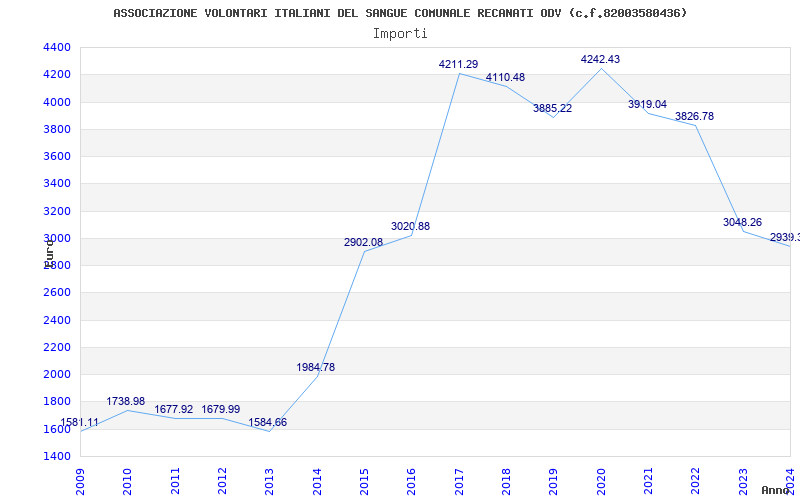The width and height of the screenshot is (800, 500).
Task: Click the 2902.08 data label
Action: 363,243
